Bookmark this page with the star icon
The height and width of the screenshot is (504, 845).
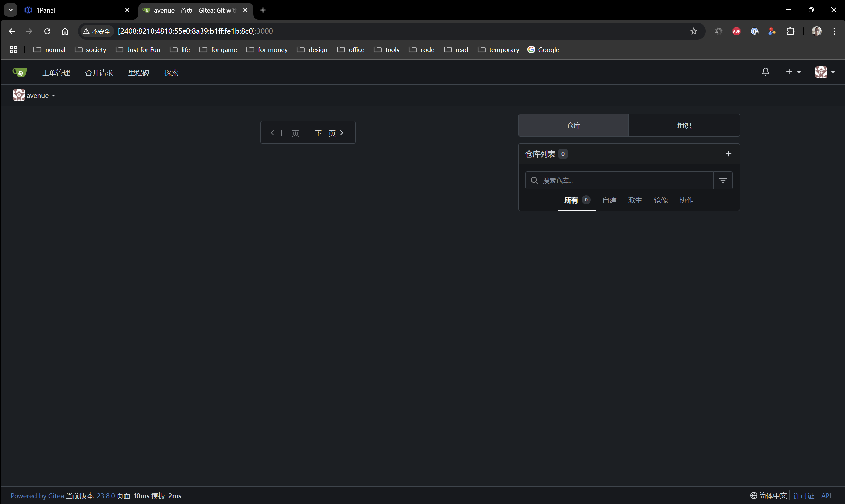pyautogui.click(x=693, y=31)
